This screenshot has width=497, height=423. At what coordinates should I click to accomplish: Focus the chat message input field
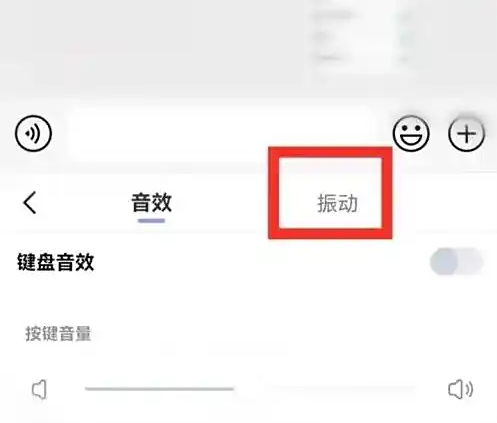coord(222,134)
